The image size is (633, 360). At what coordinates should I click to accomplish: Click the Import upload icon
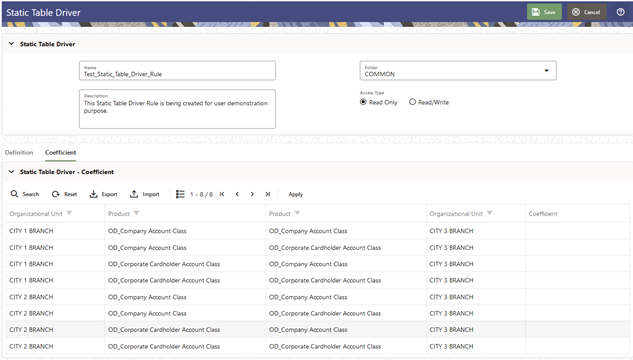point(134,194)
